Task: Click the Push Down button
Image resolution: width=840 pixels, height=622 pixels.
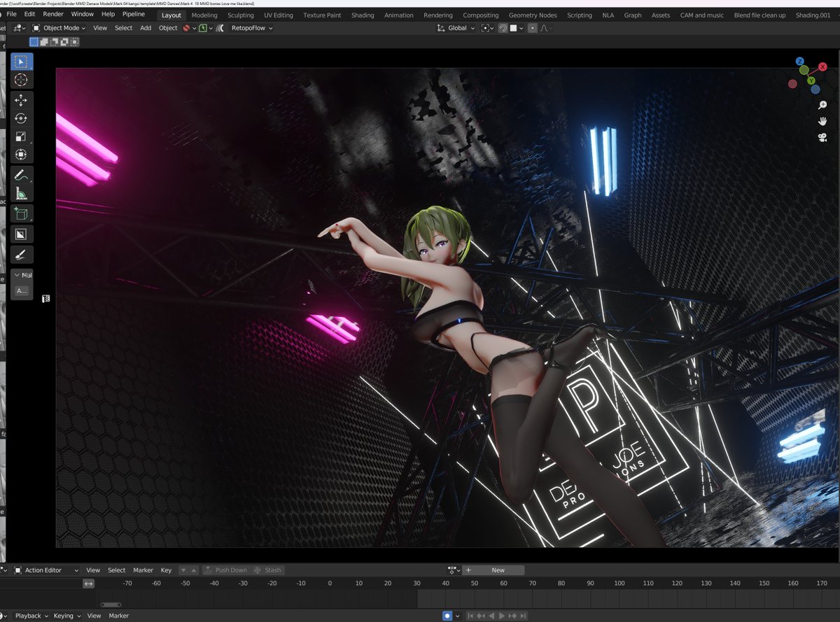Action: point(225,570)
